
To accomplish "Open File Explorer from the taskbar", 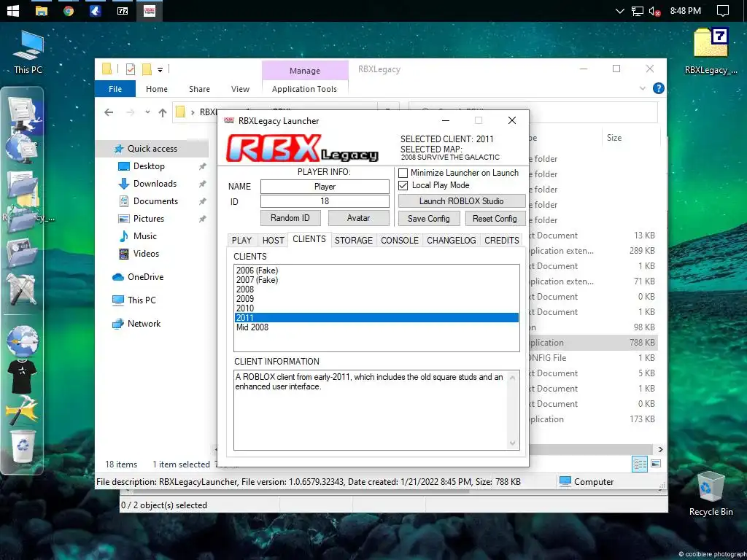I will click(x=42, y=10).
